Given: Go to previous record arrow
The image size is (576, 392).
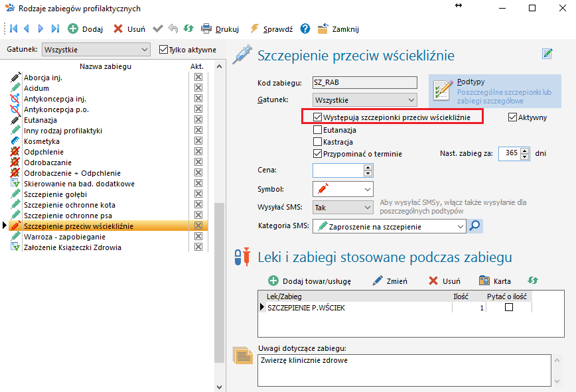Looking at the screenshot, I should click(27, 29).
